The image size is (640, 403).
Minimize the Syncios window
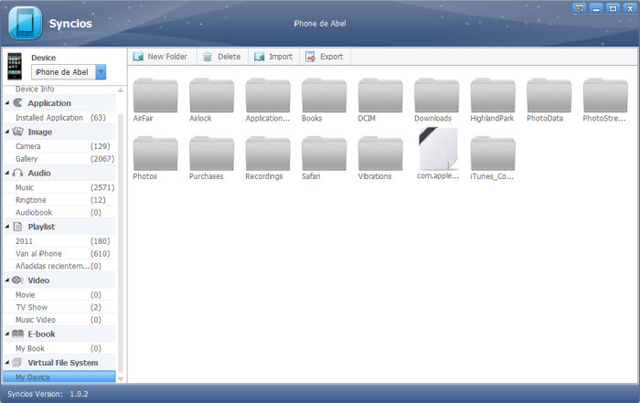click(x=596, y=8)
